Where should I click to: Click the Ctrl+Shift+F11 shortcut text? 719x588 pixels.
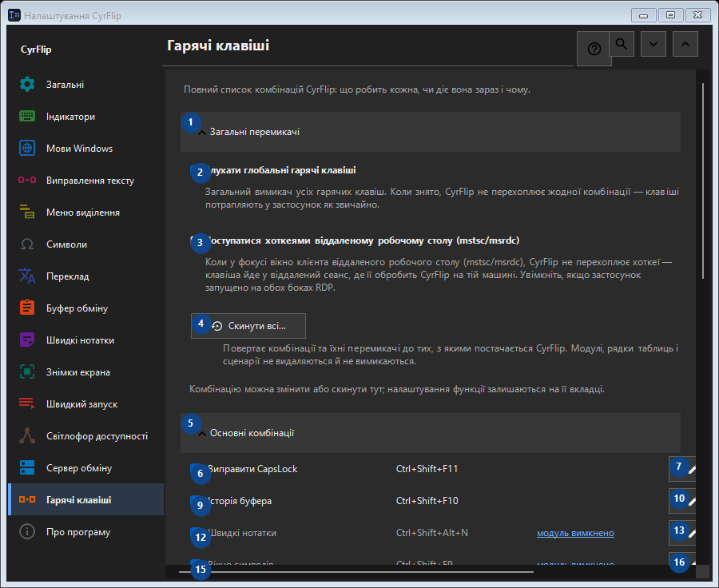427,469
